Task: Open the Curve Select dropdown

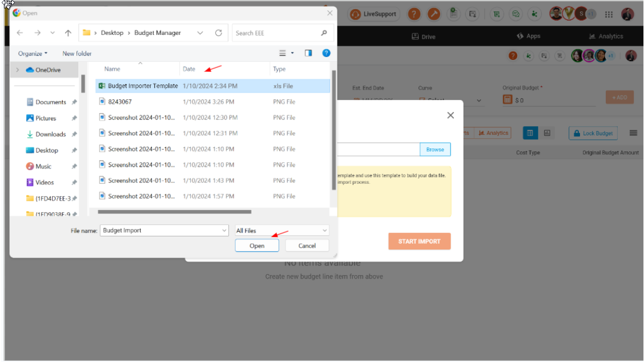Action: coord(450,100)
